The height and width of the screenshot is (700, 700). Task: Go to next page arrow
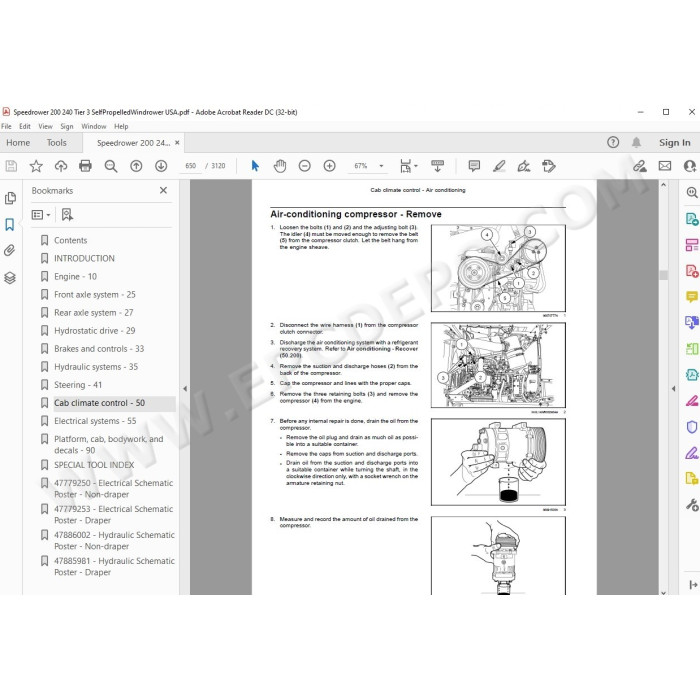point(161,166)
